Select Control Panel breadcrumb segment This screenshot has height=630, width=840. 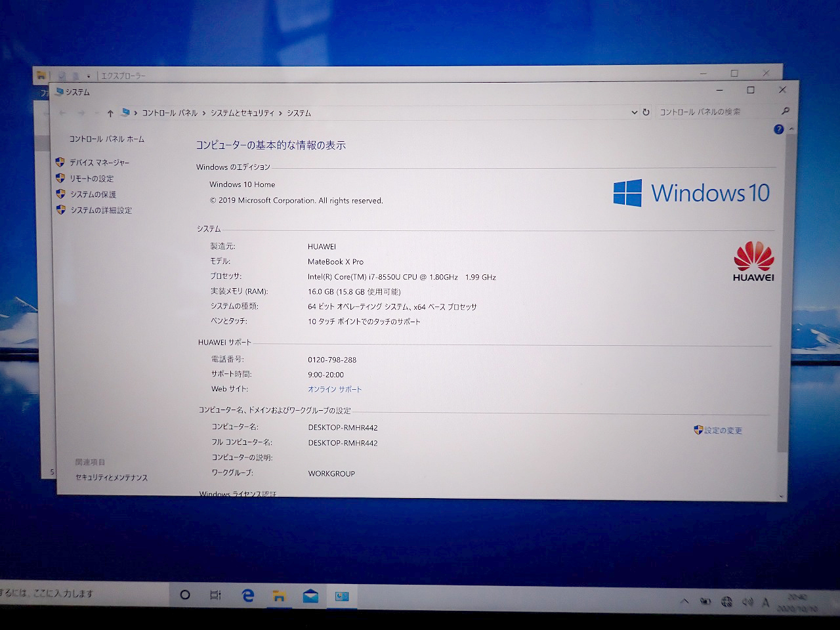169,113
